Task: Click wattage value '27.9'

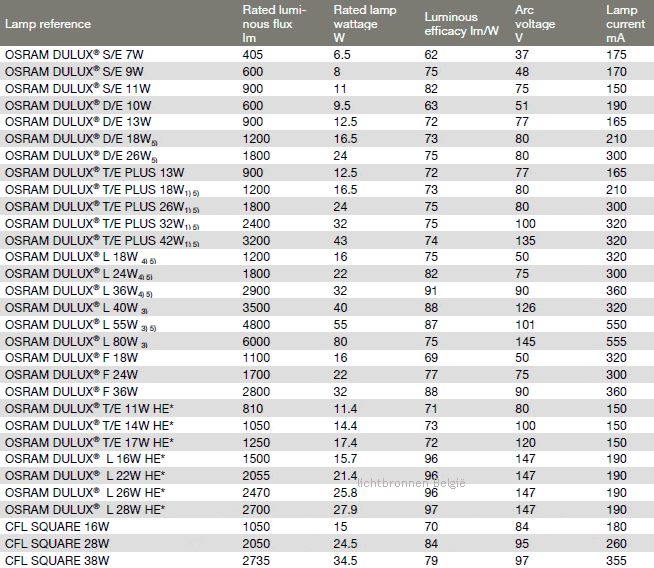Action: point(345,510)
